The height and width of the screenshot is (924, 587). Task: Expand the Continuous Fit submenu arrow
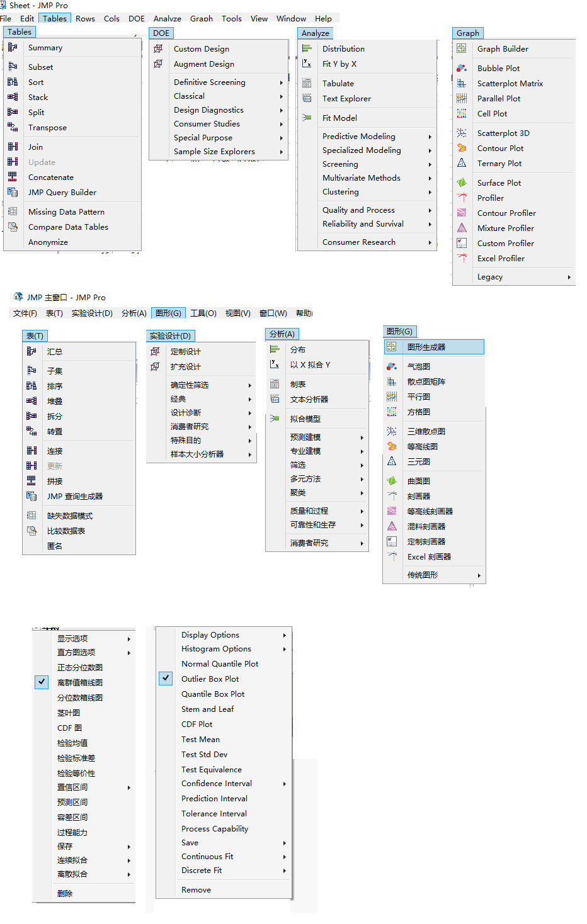click(285, 857)
